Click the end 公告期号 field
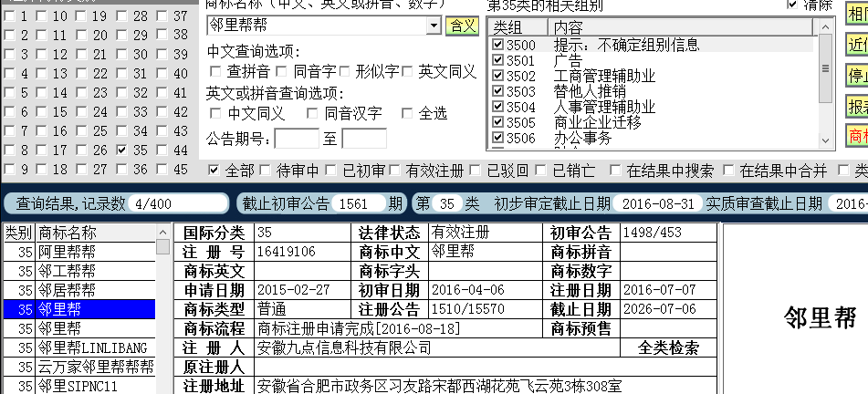The image size is (868, 394). [x=363, y=139]
